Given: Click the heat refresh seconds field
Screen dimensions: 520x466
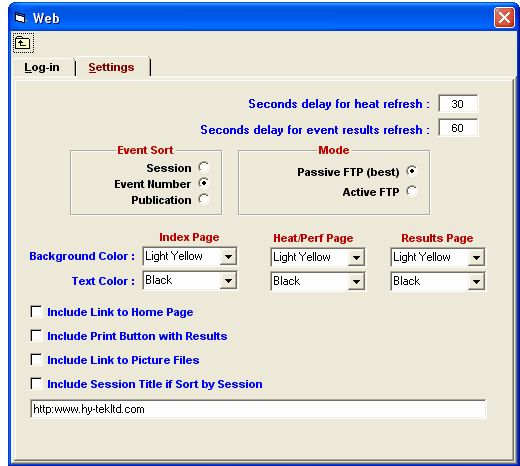Looking at the screenshot, I should [x=458, y=104].
